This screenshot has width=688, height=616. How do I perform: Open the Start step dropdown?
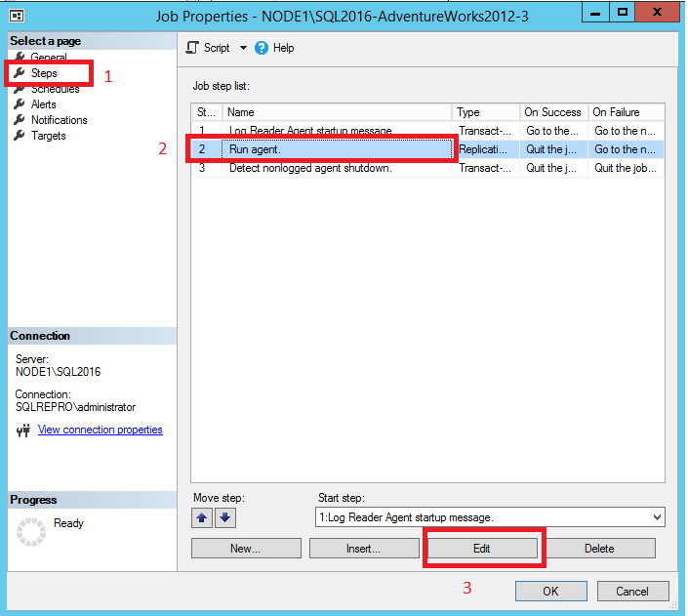pos(657,516)
